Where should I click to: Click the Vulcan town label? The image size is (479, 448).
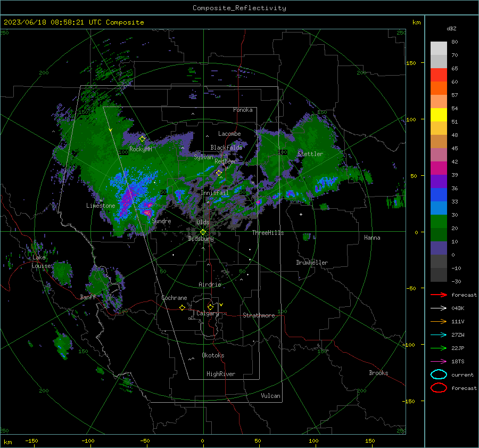coord(270,396)
